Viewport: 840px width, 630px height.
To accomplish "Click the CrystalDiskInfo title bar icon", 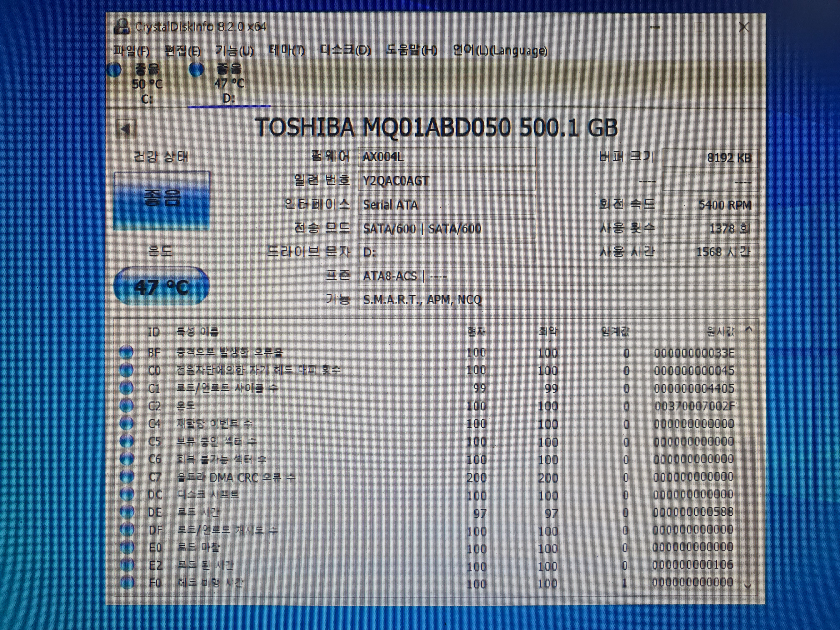I will (x=122, y=27).
